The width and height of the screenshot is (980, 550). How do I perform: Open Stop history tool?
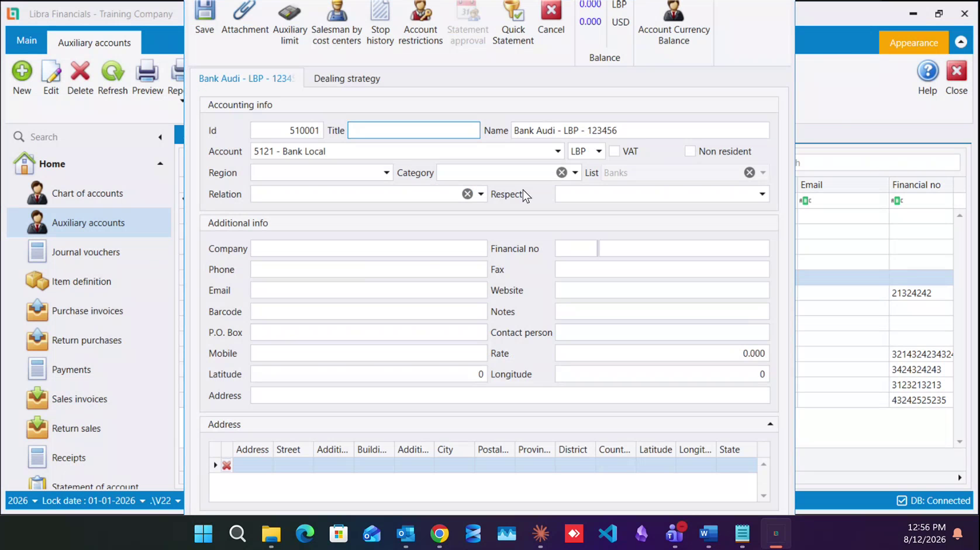380,23
